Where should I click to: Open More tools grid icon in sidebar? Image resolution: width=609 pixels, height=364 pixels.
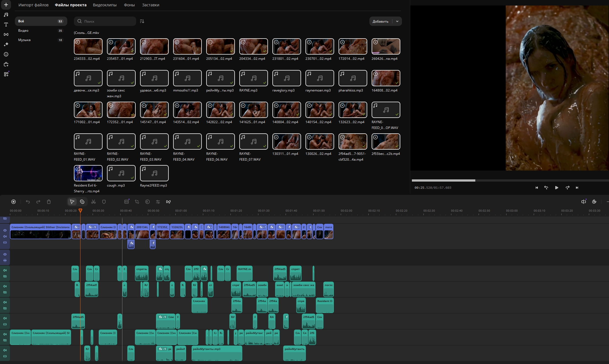click(x=6, y=74)
